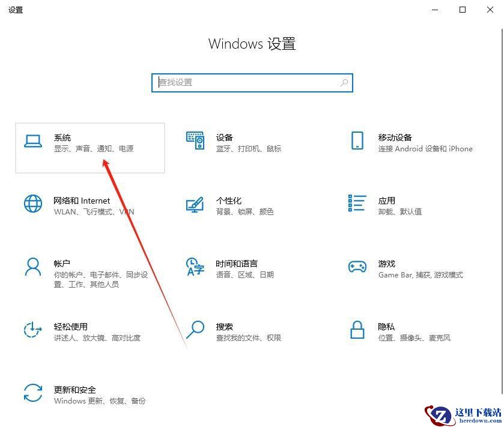Click the 搜索 magnifying glass icon

point(195,330)
